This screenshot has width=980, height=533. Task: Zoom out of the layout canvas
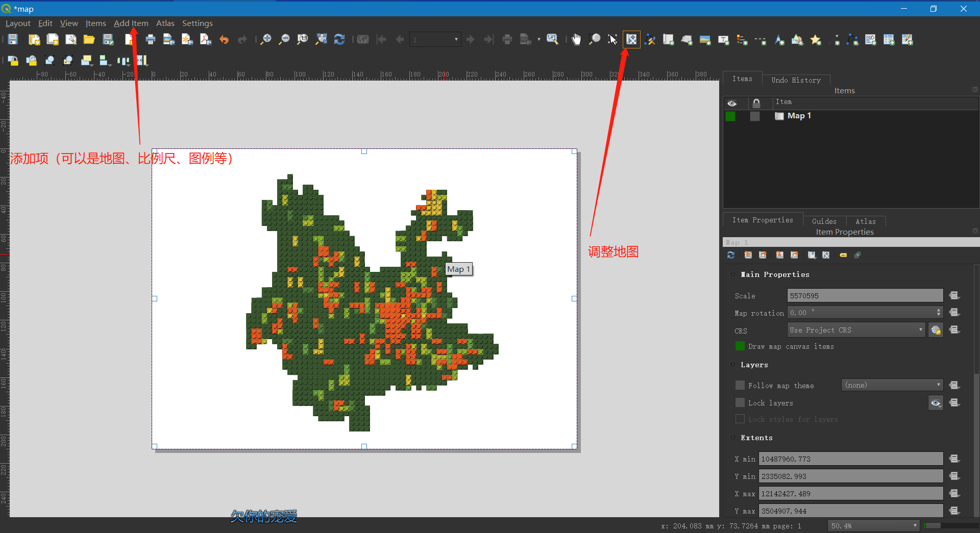[x=284, y=39]
